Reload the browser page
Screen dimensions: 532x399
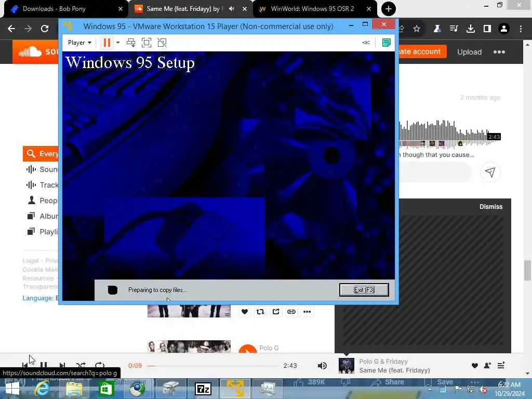coord(45,29)
